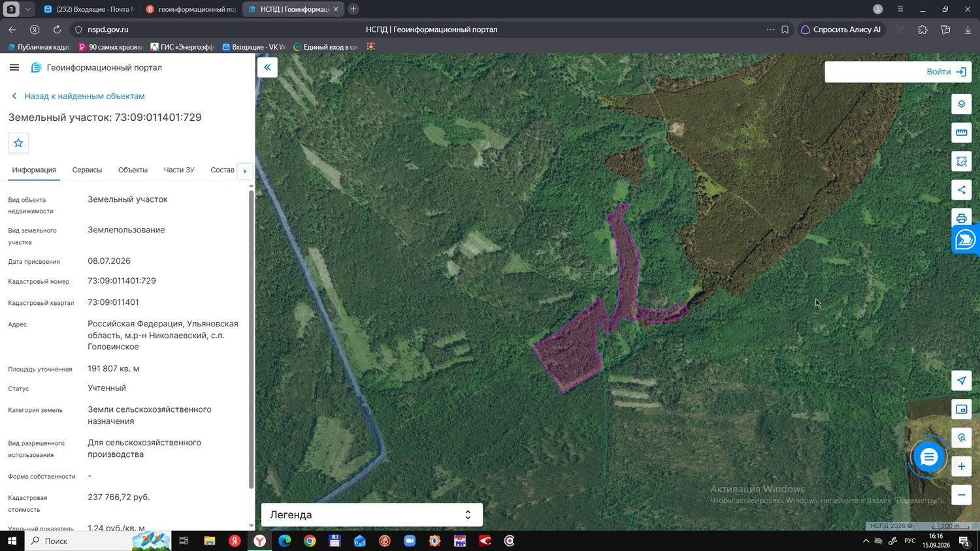Click the Windows taskbar search field Поиск
The width and height of the screenshot is (980, 551).
click(x=98, y=541)
